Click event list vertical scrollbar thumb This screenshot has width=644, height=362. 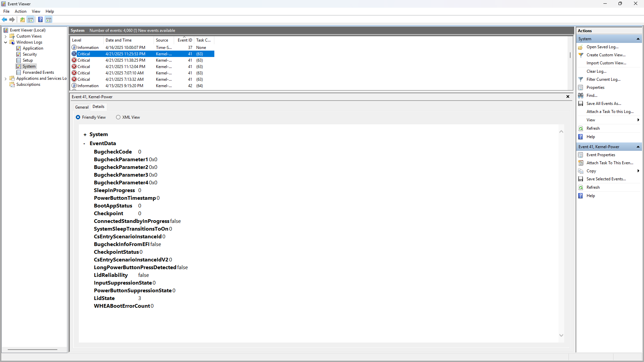pos(570,55)
